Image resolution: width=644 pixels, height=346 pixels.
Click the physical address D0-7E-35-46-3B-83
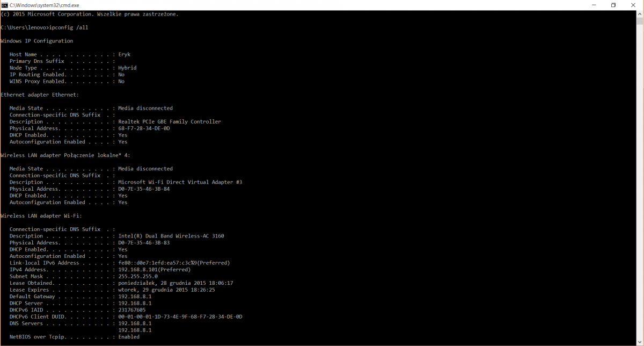coord(144,243)
